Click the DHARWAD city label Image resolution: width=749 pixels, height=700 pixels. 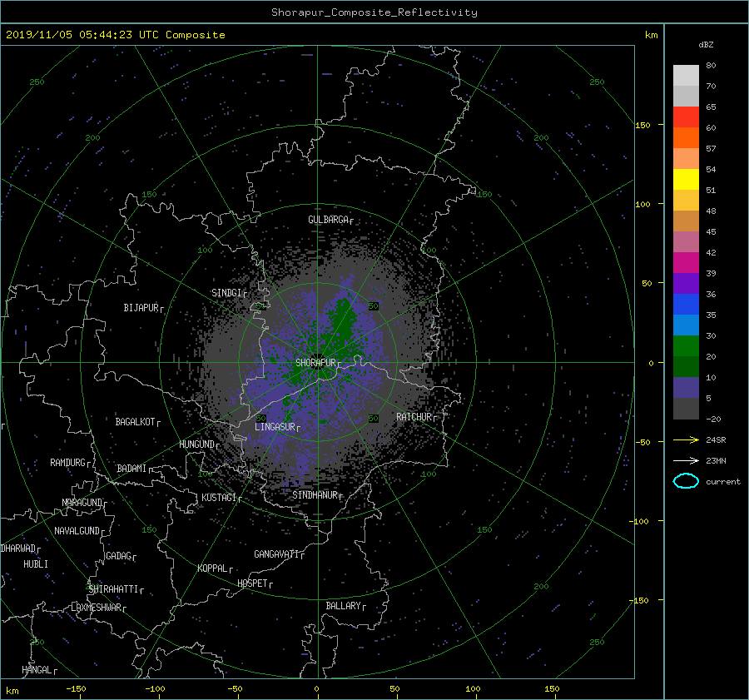point(18,549)
